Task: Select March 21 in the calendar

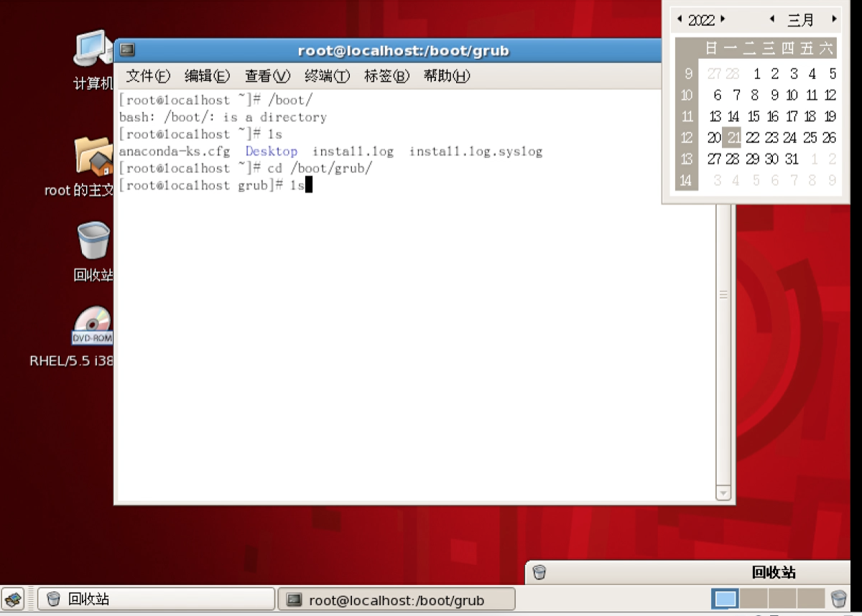Action: (x=733, y=137)
